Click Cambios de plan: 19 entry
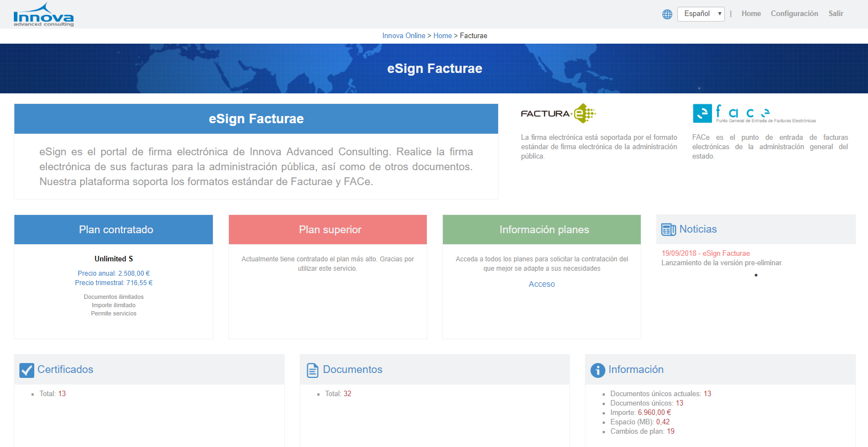868x447 pixels. coord(642,432)
